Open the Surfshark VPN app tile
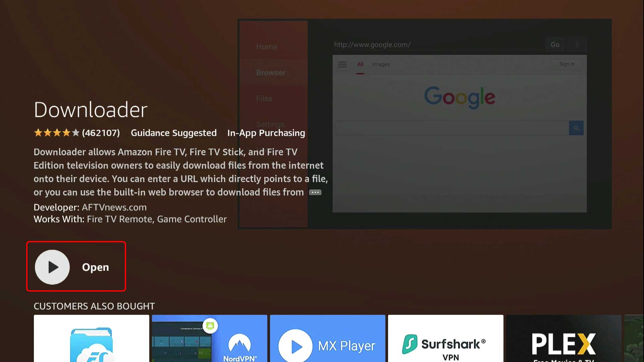 [445, 339]
